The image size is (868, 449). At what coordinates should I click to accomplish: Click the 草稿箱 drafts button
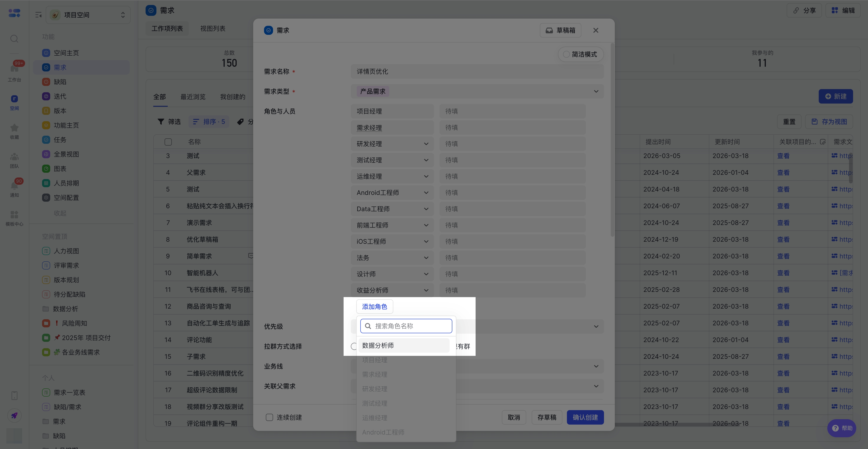click(560, 30)
